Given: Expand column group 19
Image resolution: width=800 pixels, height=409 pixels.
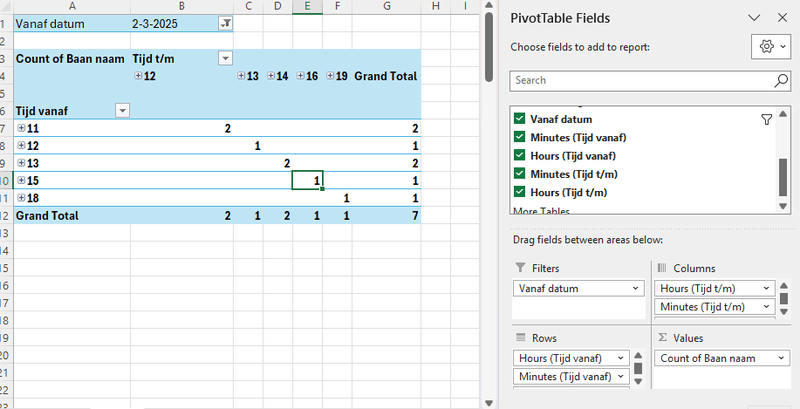Looking at the screenshot, I should point(330,76).
